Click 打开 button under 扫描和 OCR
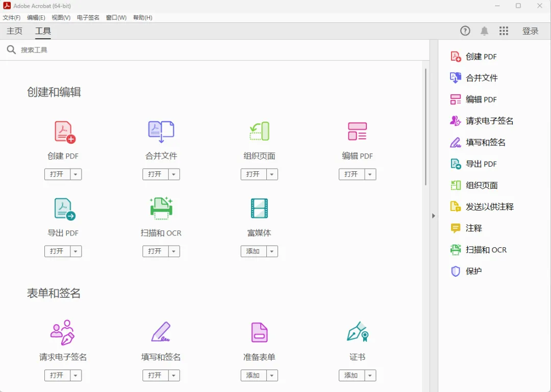The width and height of the screenshot is (551, 392). tap(155, 251)
